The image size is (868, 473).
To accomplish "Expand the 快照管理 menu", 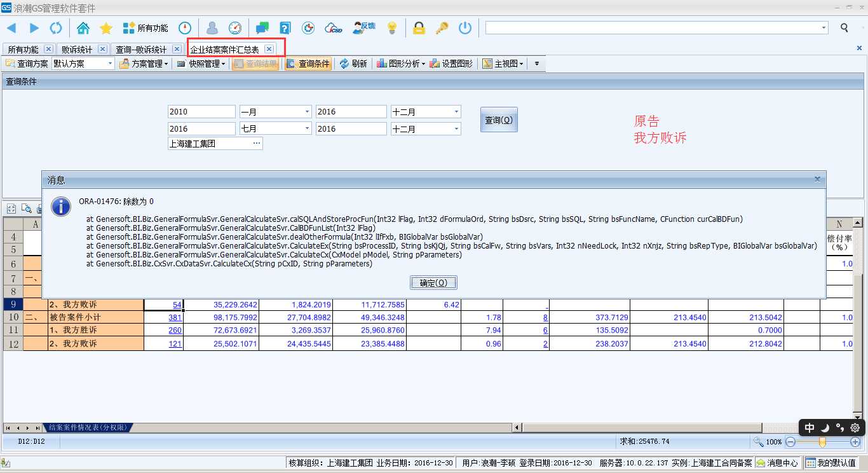I will (201, 64).
